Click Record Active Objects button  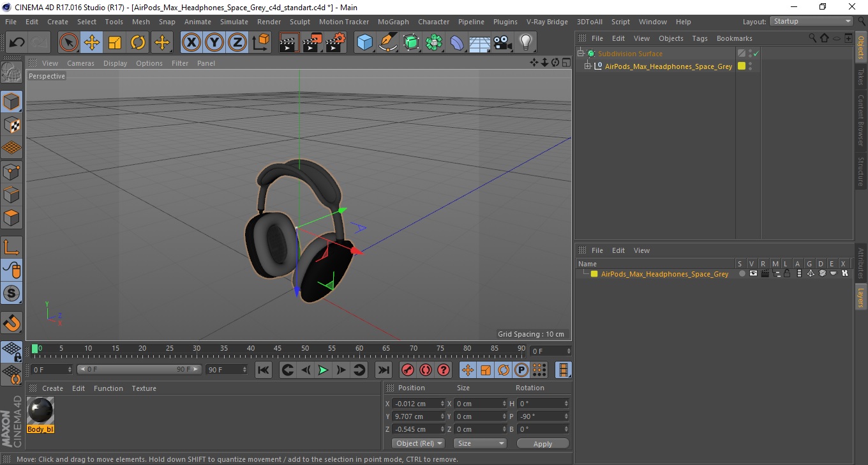tap(407, 370)
